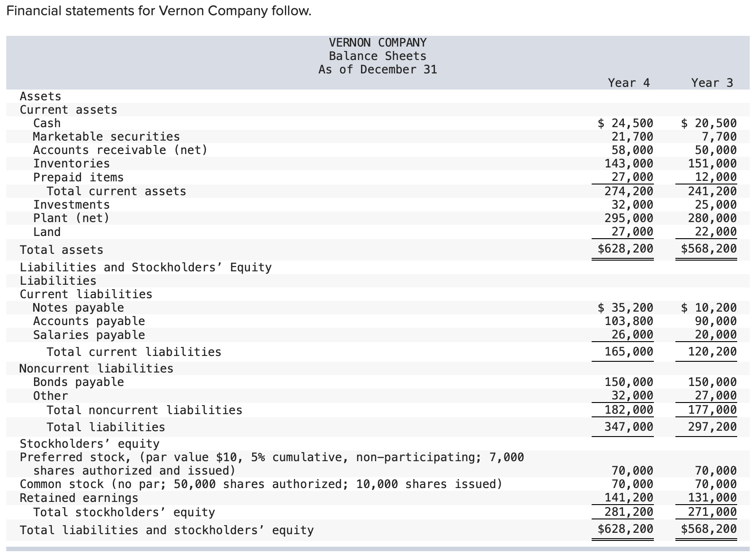756x557 pixels.
Task: Click the Total assets figure $628,200
Action: 625,249
